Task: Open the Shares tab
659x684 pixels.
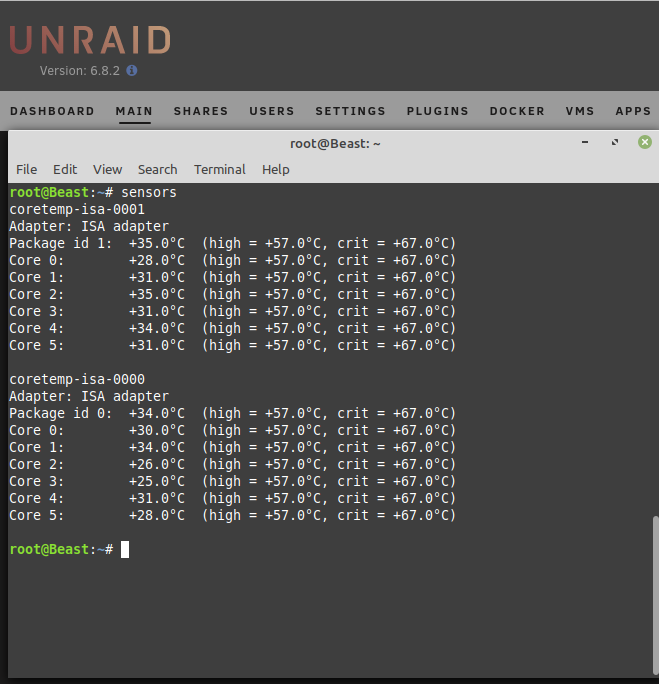Action: [x=201, y=111]
